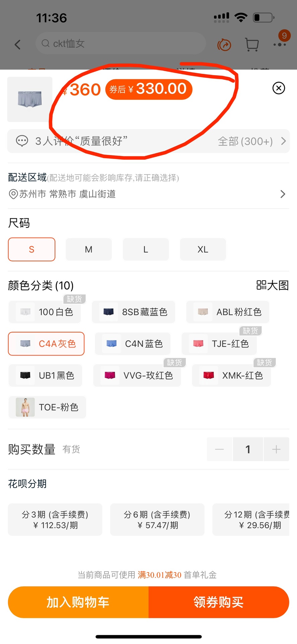Tap the share arrow icon
The height and width of the screenshot is (644, 297).
click(x=224, y=45)
